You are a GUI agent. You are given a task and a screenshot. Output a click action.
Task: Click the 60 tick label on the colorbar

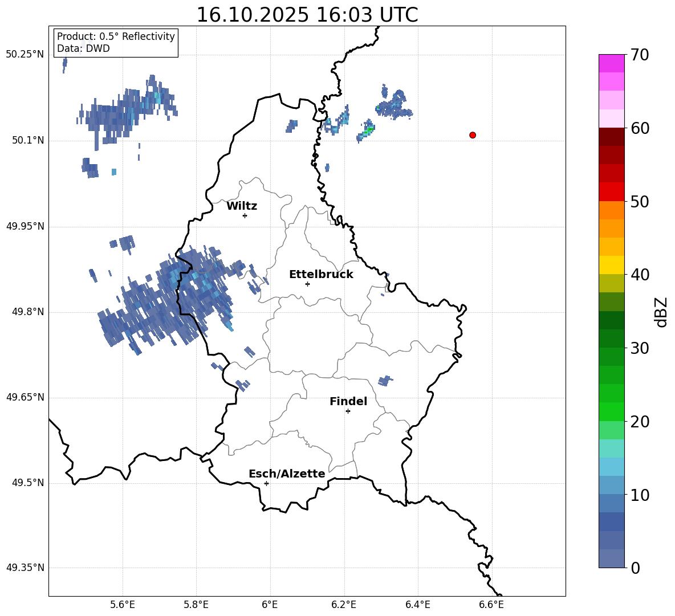(640, 128)
